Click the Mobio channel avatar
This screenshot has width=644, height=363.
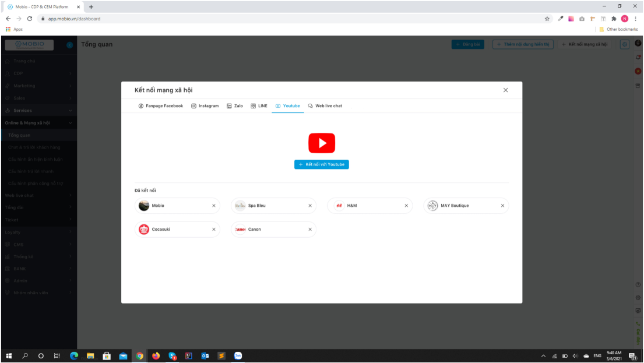coord(144,206)
